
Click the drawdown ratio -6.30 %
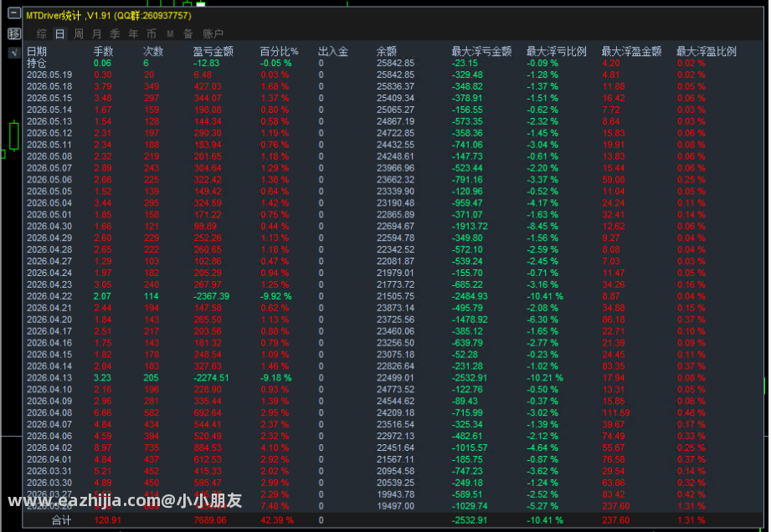click(x=542, y=320)
